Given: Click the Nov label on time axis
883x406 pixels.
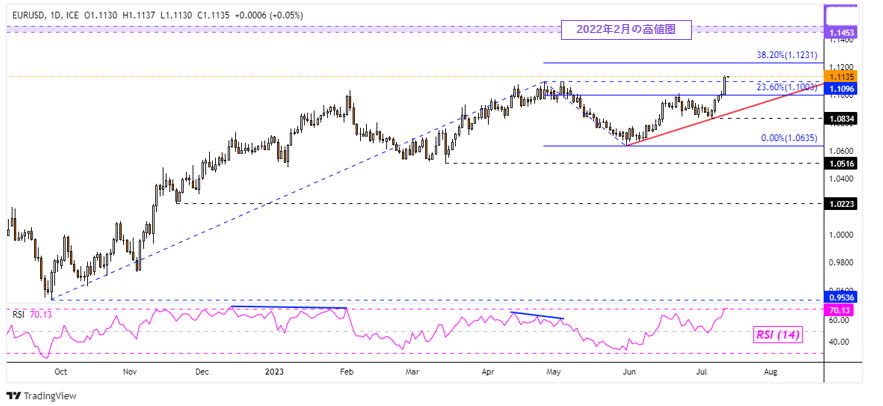Looking at the screenshot, I should click(130, 372).
